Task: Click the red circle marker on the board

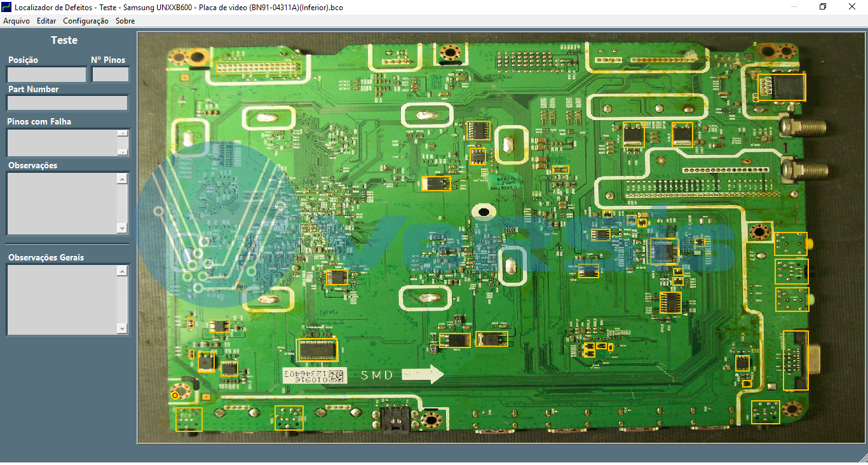Action: pyautogui.click(x=175, y=396)
